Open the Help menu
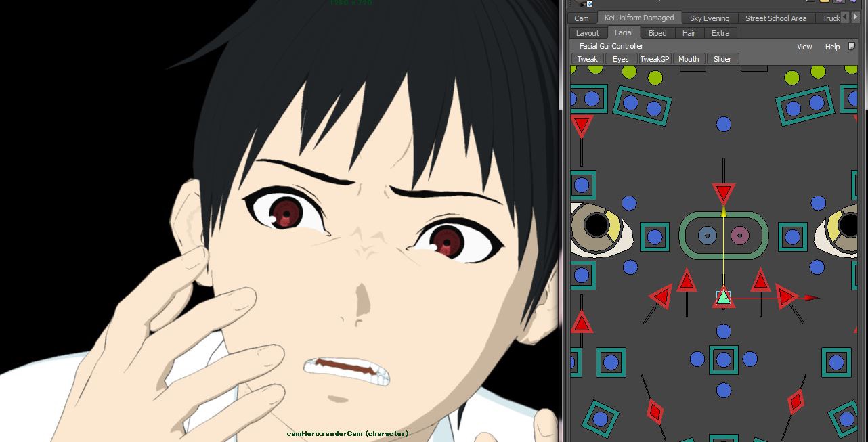The height and width of the screenshot is (442, 868). coord(832,47)
